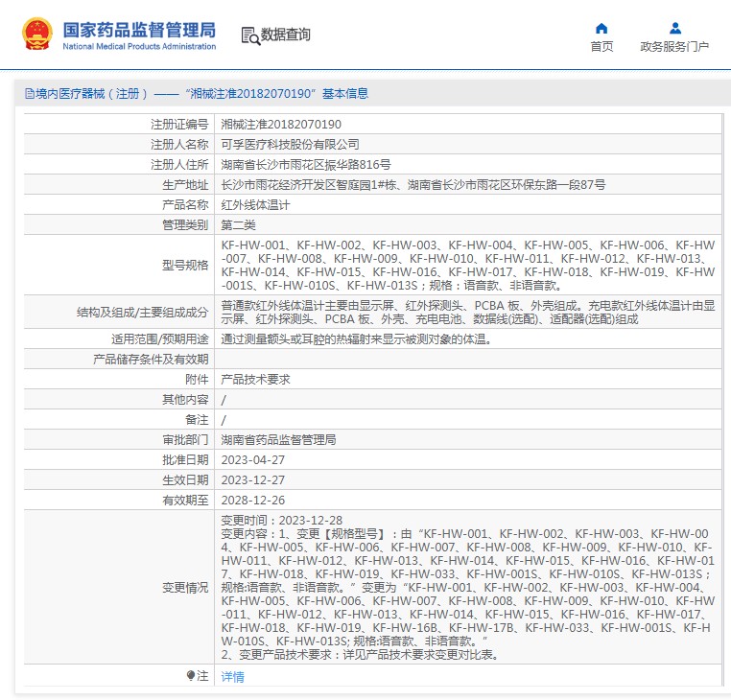Click the 产品名称 label

pos(185,205)
